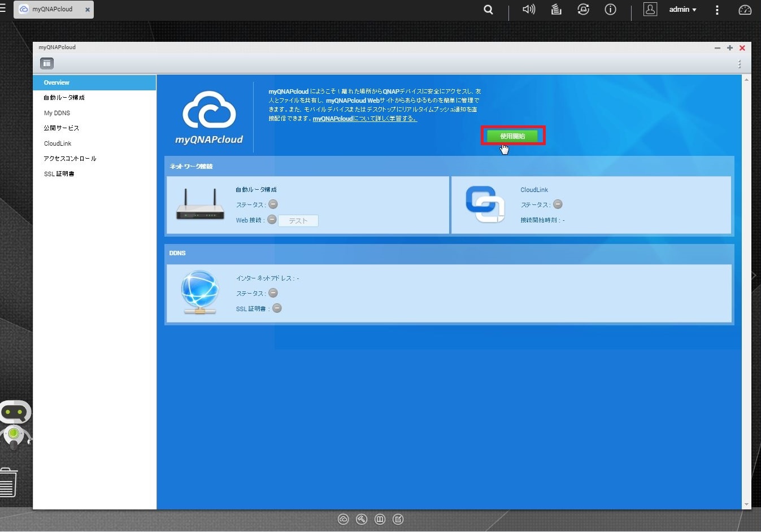Click the テスト button

pyautogui.click(x=298, y=221)
